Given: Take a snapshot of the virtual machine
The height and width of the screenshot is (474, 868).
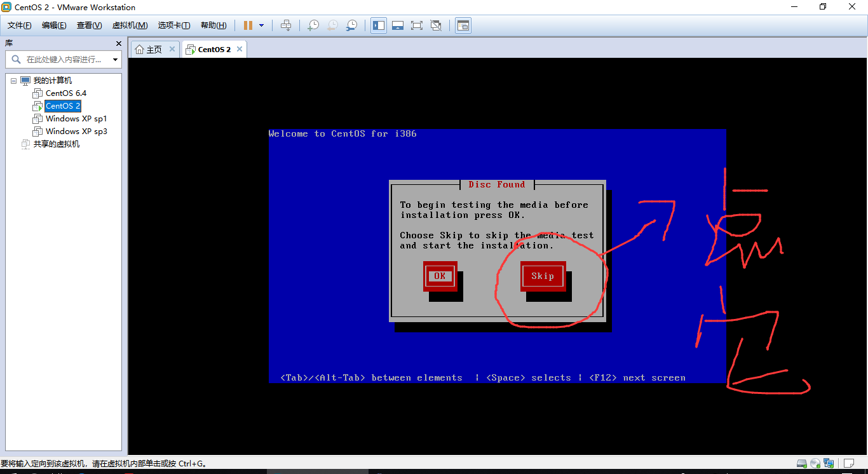Looking at the screenshot, I should pyautogui.click(x=313, y=25).
